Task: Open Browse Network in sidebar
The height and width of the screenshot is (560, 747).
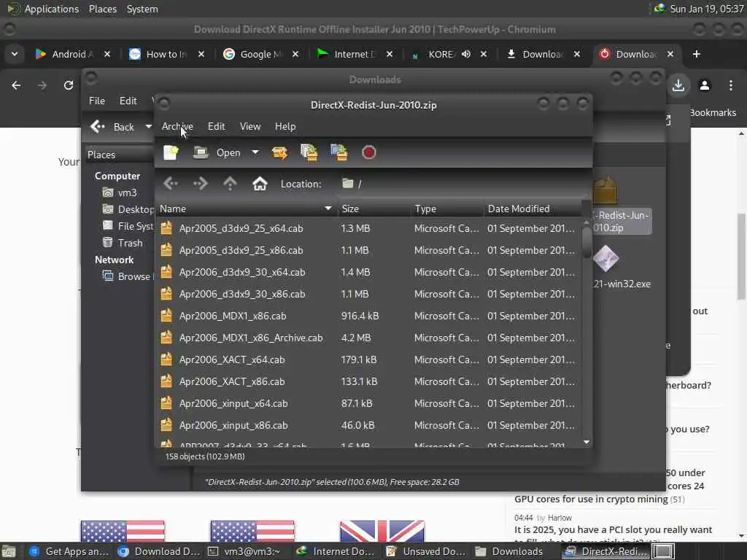Action: tap(127, 276)
